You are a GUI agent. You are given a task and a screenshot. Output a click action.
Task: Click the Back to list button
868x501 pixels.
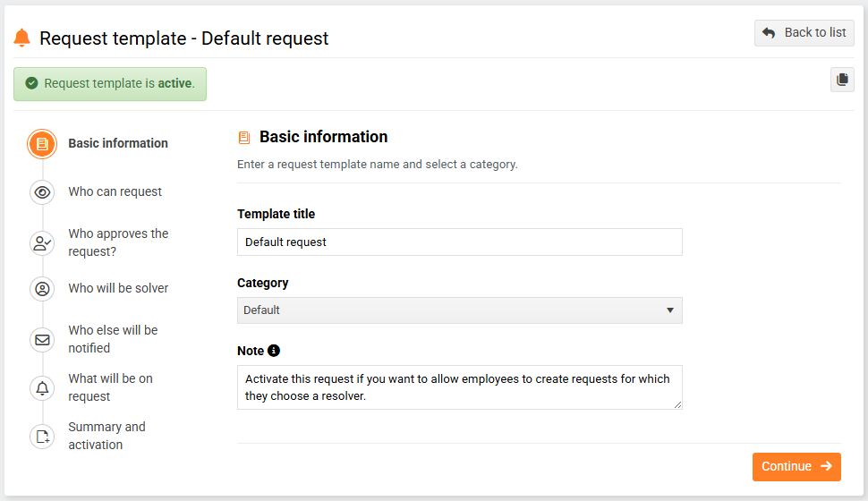pyautogui.click(x=804, y=33)
